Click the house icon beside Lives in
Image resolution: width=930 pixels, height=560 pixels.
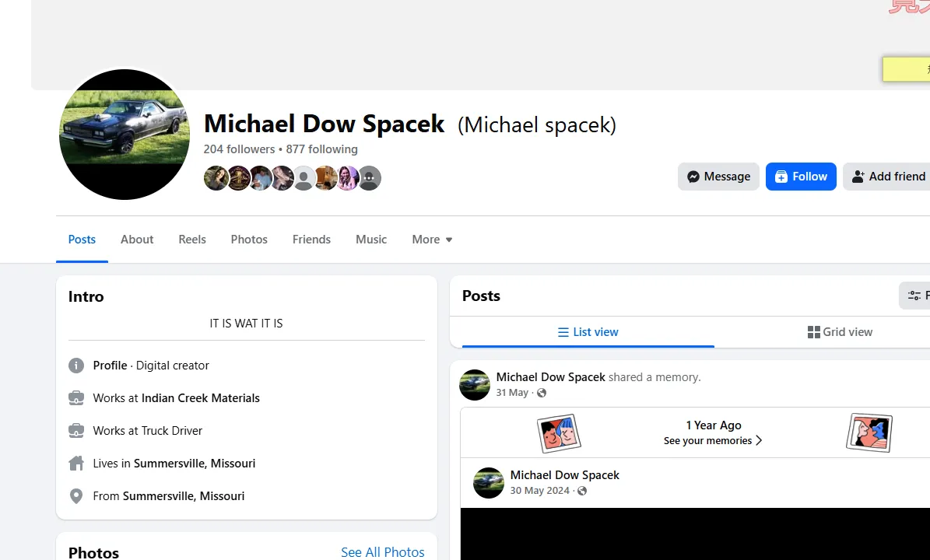coord(76,464)
